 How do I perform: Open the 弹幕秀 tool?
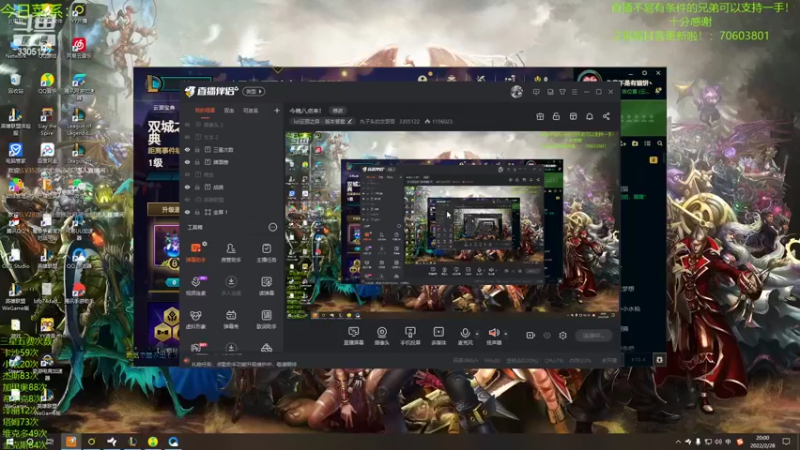(x=231, y=319)
